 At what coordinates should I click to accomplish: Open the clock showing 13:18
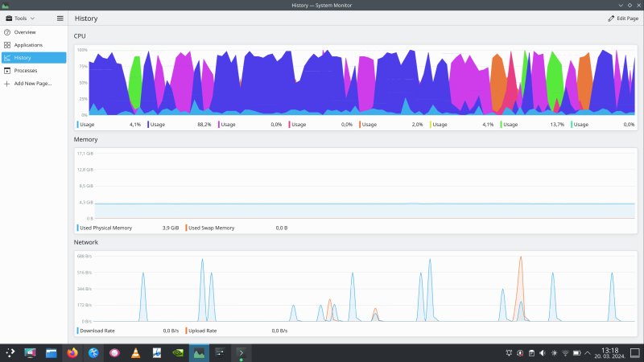609,352
